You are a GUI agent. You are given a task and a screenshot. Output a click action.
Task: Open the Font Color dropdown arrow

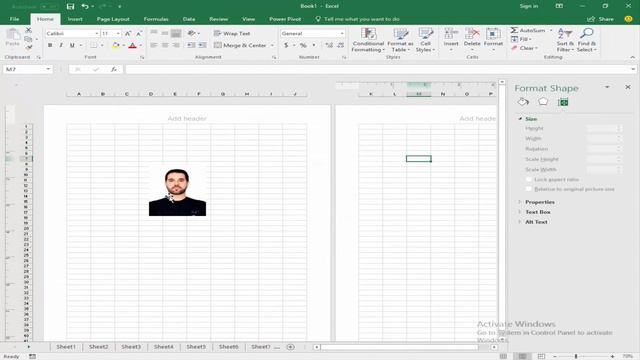pyautogui.click(x=140, y=45)
